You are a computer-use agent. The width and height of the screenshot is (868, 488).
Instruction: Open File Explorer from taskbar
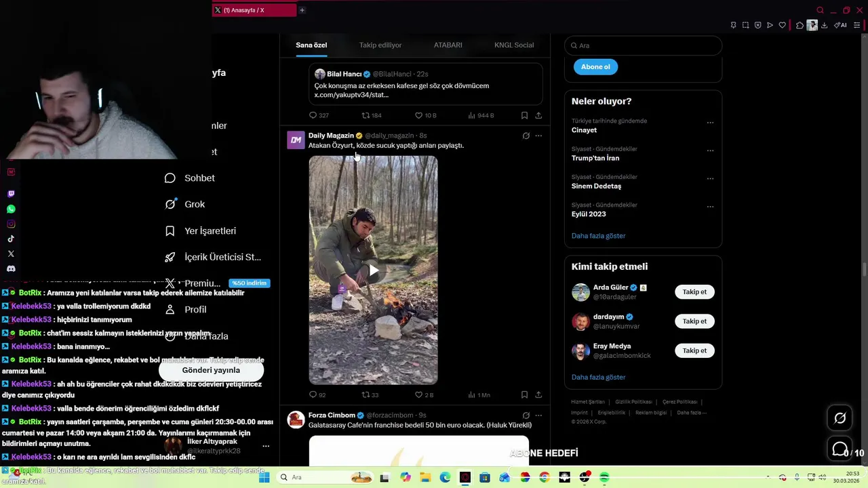click(x=425, y=477)
